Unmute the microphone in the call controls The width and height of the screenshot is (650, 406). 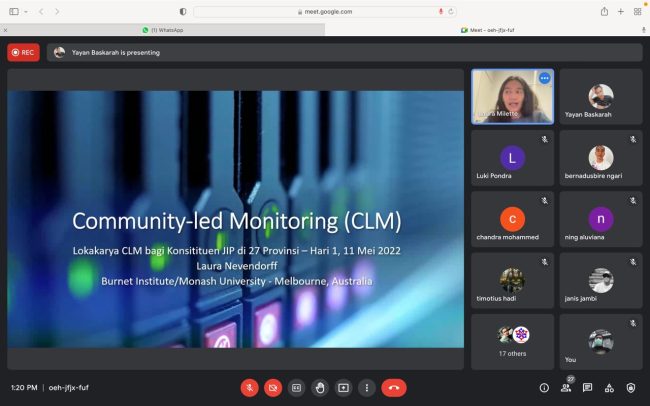(x=249, y=387)
